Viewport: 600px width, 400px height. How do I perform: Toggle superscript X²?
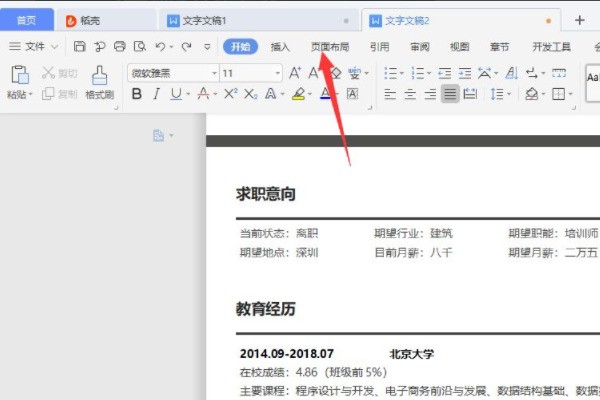coord(231,94)
